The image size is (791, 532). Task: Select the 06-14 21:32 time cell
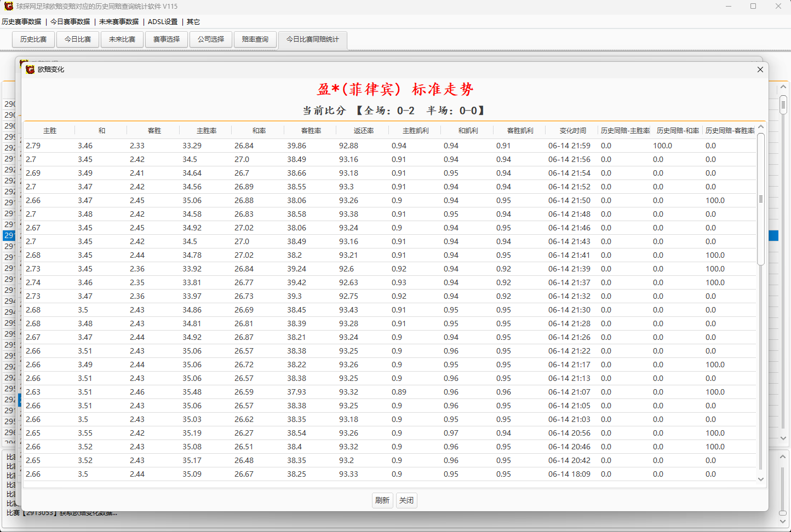click(570, 296)
